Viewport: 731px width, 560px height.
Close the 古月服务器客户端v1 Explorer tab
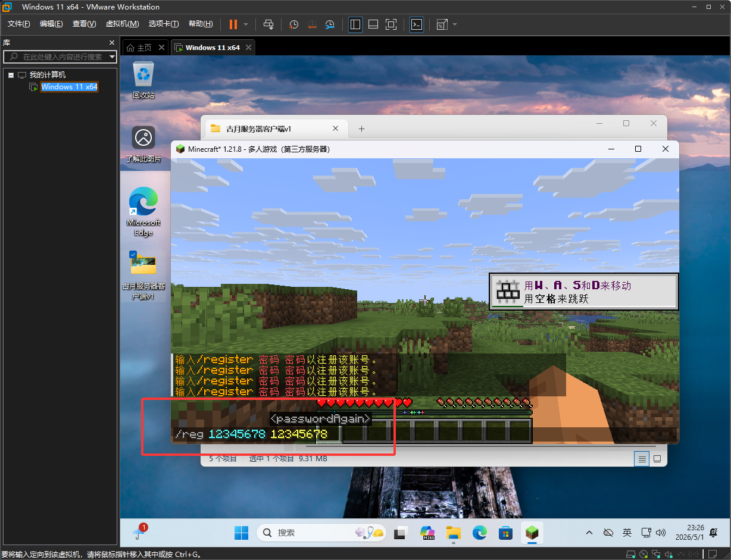tap(336, 129)
